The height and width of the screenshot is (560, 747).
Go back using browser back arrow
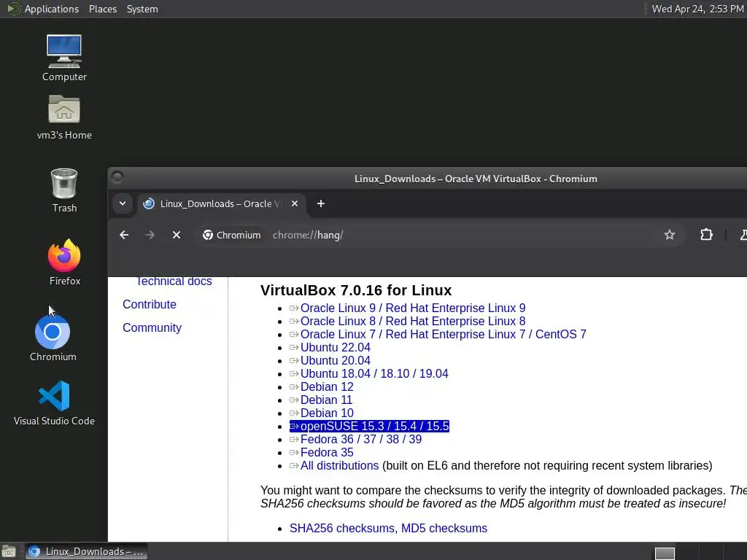click(x=124, y=235)
